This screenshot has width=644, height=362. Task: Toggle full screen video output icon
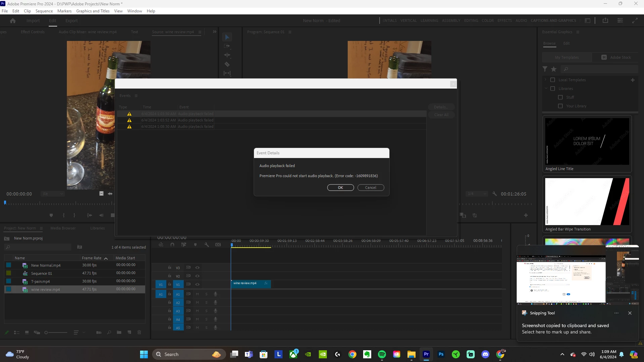point(635,20)
